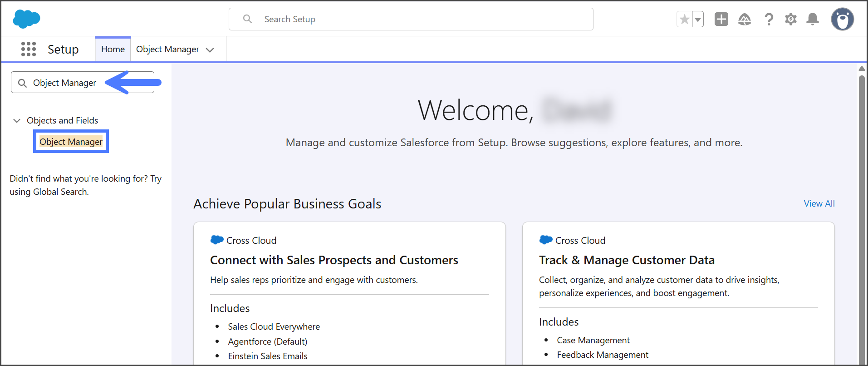This screenshot has width=868, height=366.
Task: Click the Favorites star icon
Action: 684,20
